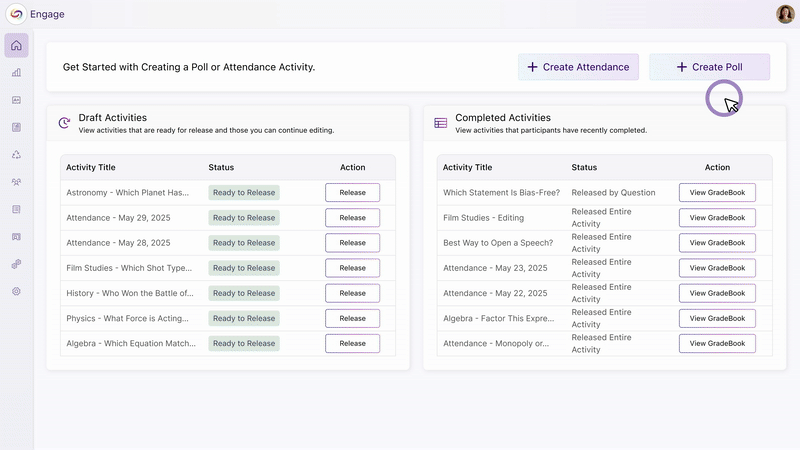View GradeBook for Attendance - May 23, 2025

pyautogui.click(x=717, y=268)
